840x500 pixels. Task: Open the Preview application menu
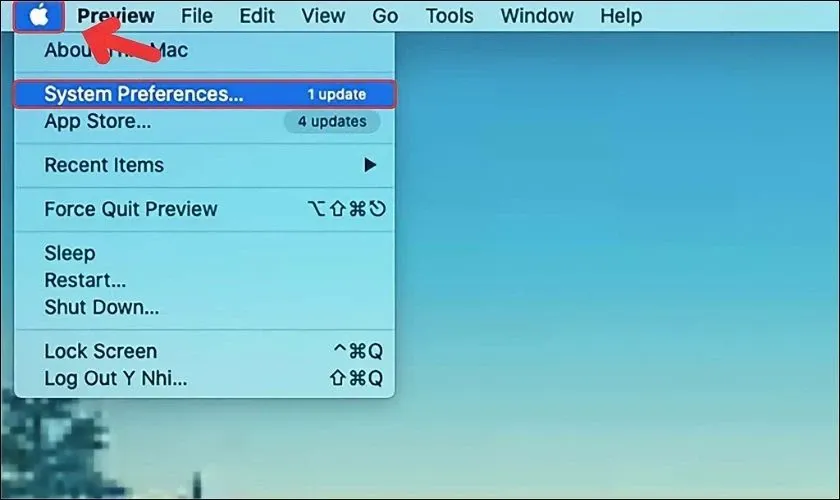point(116,16)
